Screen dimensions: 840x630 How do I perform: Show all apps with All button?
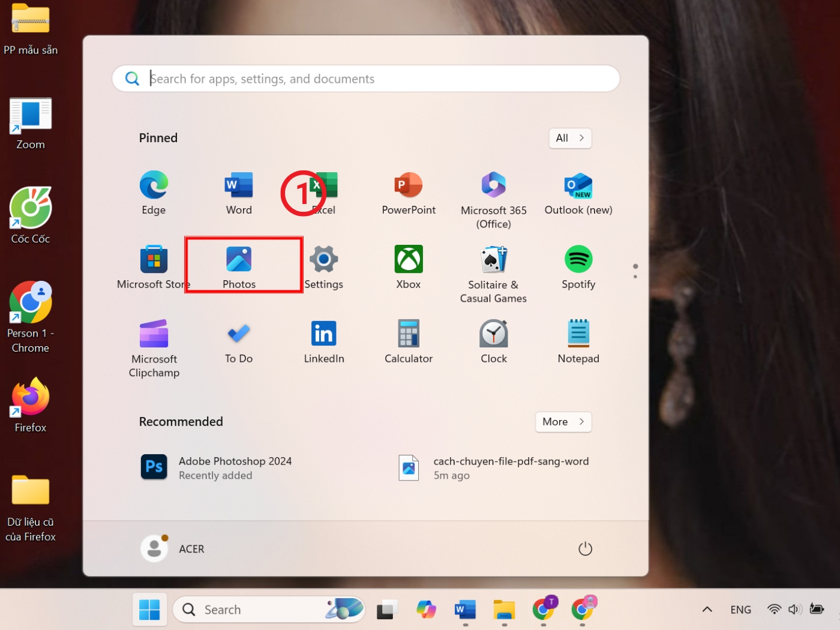[570, 138]
